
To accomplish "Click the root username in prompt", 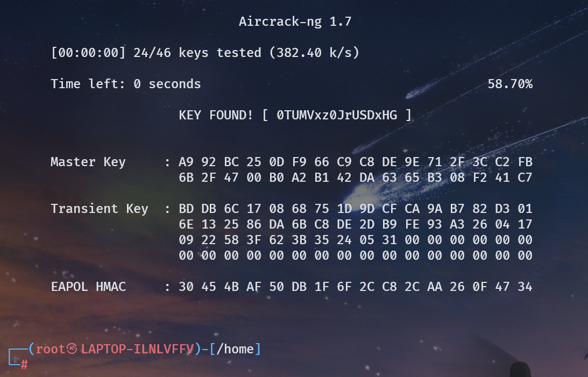I will (51, 349).
